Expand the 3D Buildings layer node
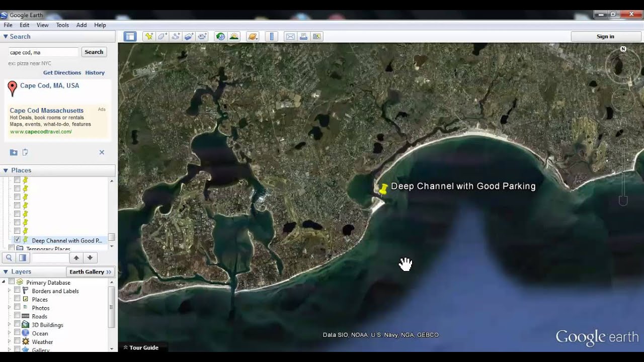Screen dimensions: 644x362 9,325
